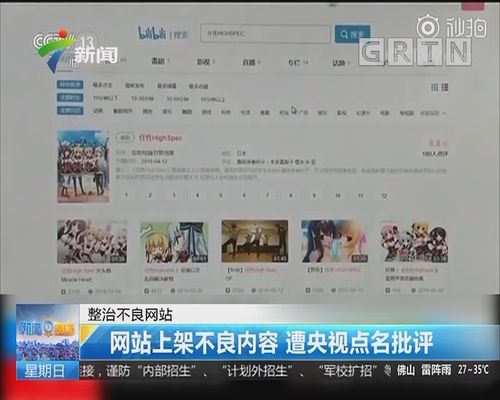Open the 影视 results tab
Viewport: 500px width, 400px height.
tap(205, 62)
